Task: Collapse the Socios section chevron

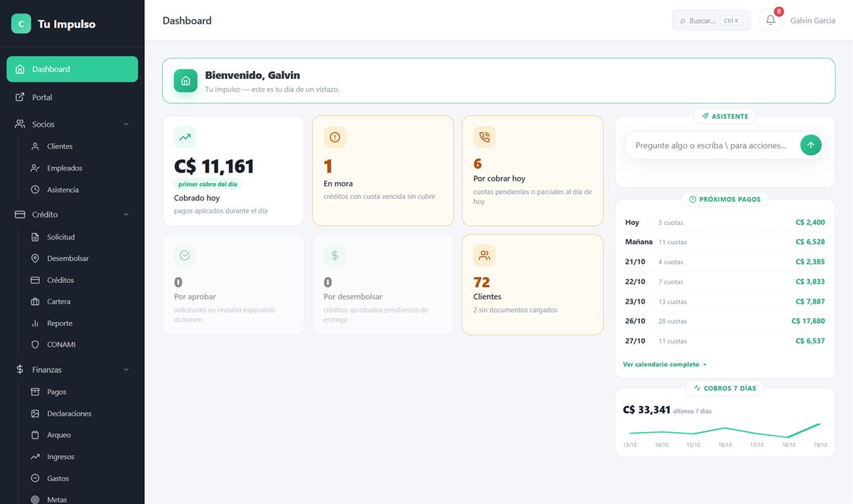Action: pyautogui.click(x=127, y=124)
